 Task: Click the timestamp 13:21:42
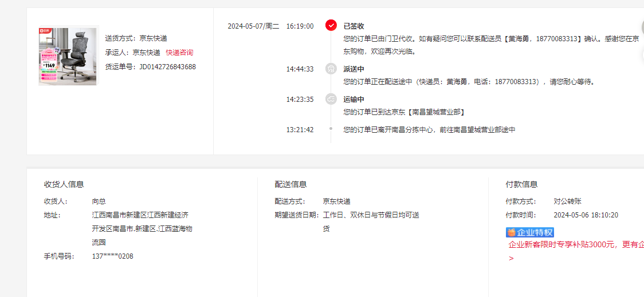point(300,130)
